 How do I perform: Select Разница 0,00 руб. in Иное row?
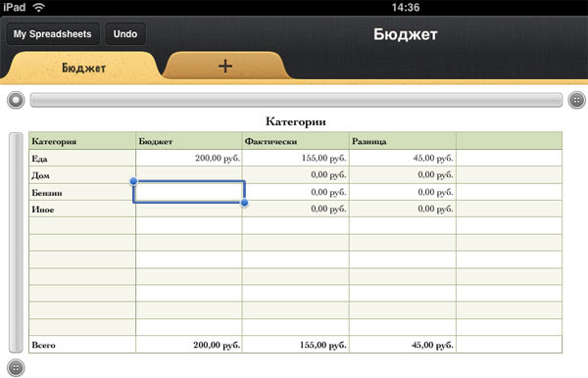(x=403, y=209)
